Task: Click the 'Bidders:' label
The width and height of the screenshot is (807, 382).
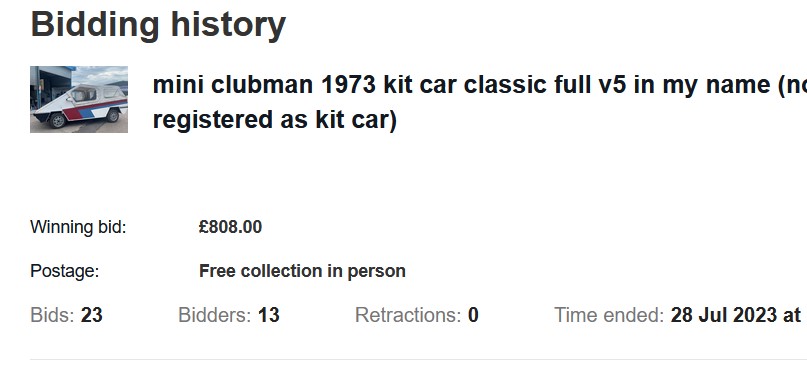Action: [215, 315]
